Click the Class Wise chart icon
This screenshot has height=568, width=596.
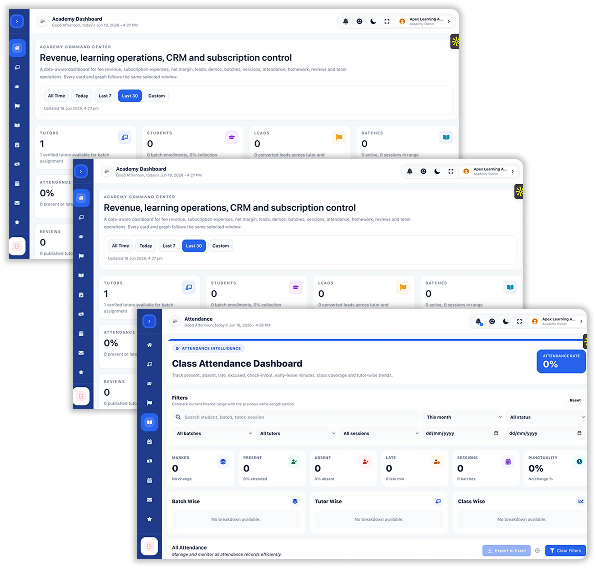tap(580, 501)
